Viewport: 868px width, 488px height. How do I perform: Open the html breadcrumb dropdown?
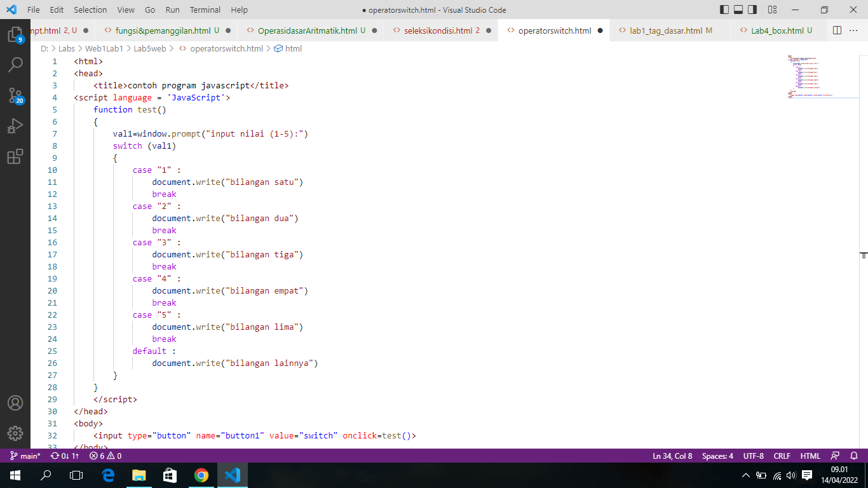point(294,48)
